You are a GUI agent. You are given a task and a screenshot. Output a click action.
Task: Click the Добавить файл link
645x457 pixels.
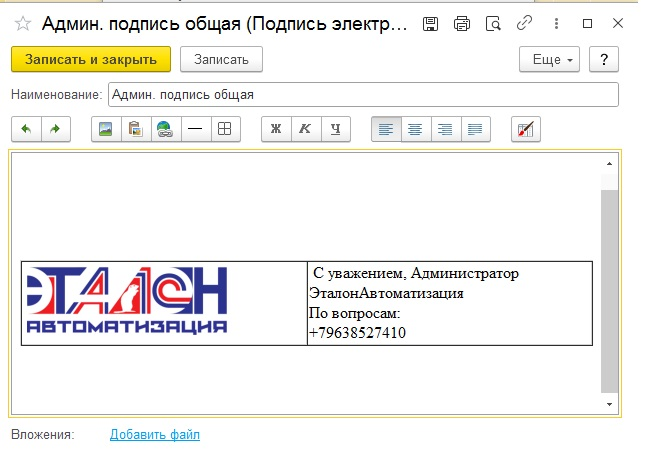pyautogui.click(x=155, y=435)
